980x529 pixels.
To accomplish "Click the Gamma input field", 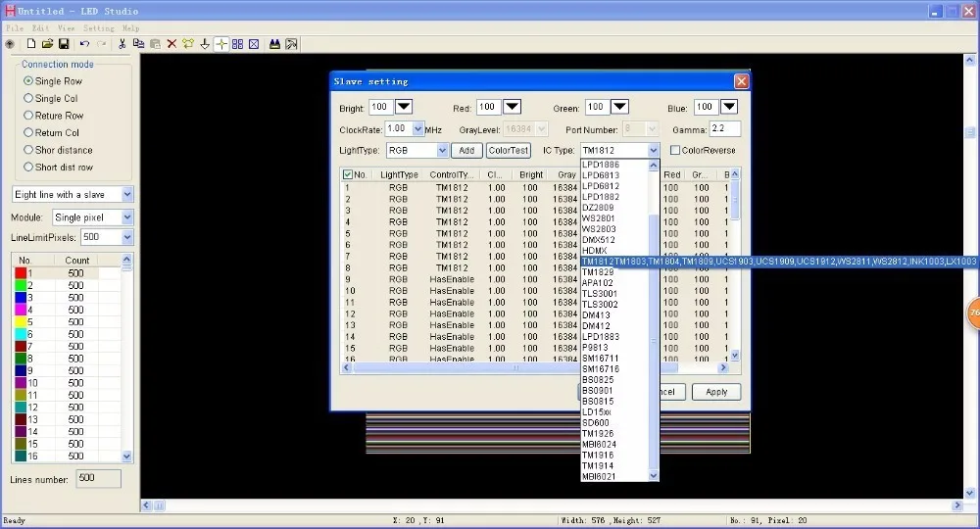I will [724, 128].
